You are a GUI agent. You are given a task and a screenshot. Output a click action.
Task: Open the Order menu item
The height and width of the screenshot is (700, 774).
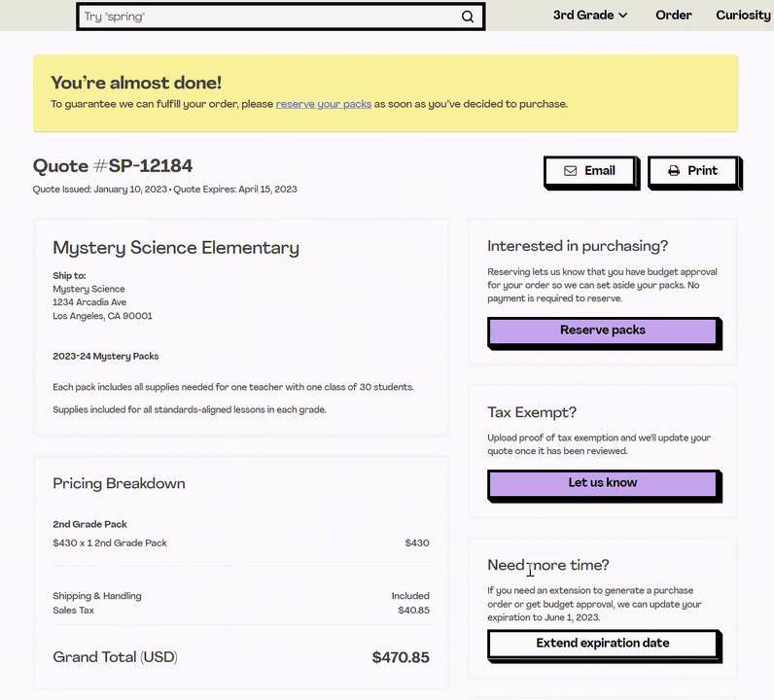(673, 16)
